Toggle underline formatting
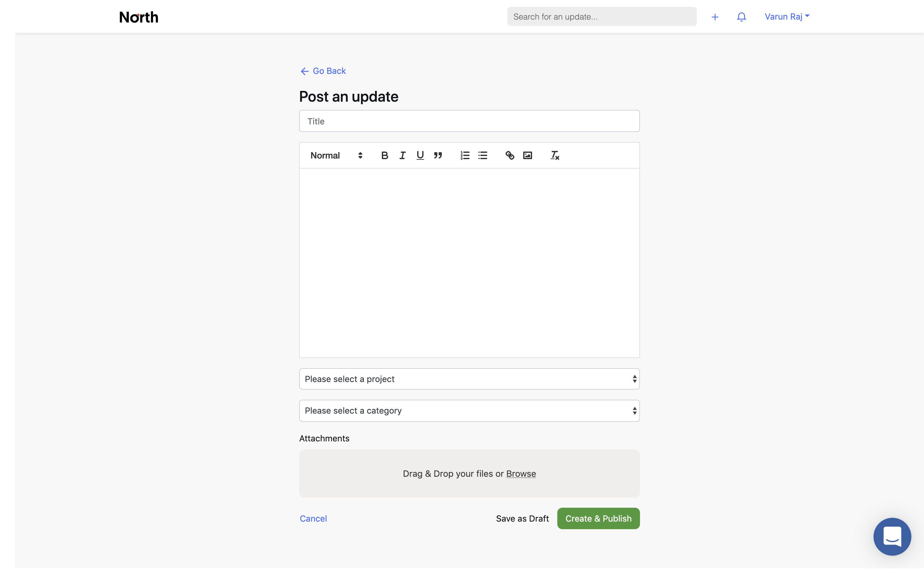The height and width of the screenshot is (586, 924). pyautogui.click(x=420, y=155)
